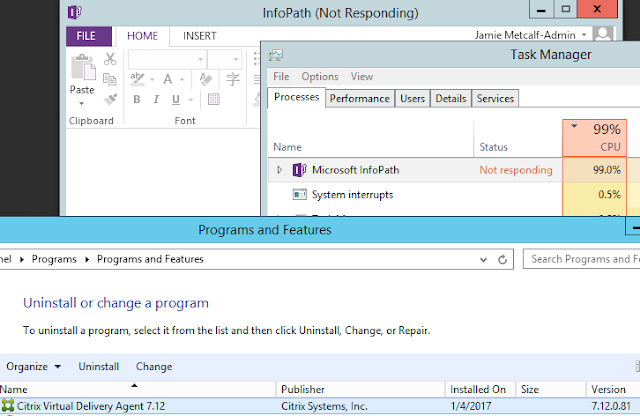Open the underline style dropdown arrow
Screen dimensions: 640x416
(191, 100)
